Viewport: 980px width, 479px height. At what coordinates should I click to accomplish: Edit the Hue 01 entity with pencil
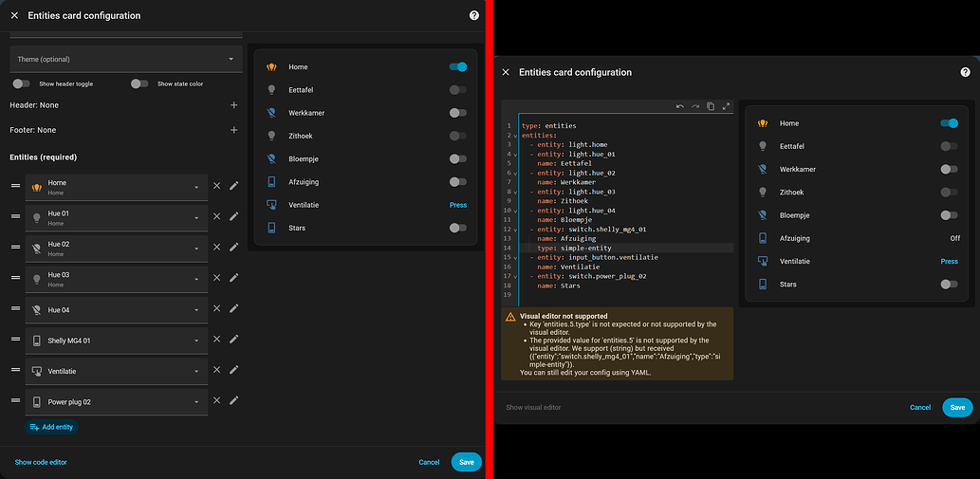[233, 216]
